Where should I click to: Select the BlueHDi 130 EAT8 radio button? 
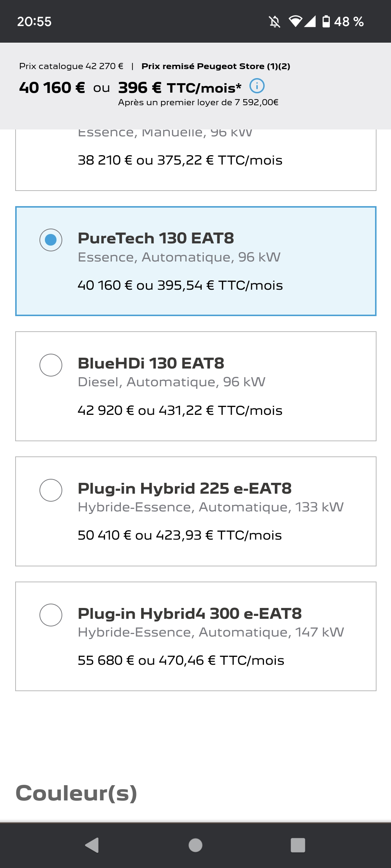[x=51, y=365]
